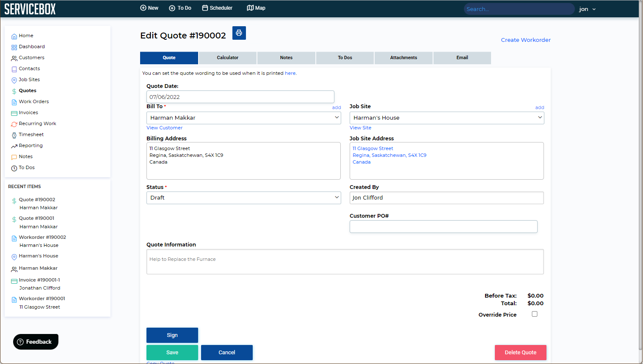This screenshot has height=364, width=643.
Task: Click the ServiceBox logo
Action: click(x=30, y=9)
